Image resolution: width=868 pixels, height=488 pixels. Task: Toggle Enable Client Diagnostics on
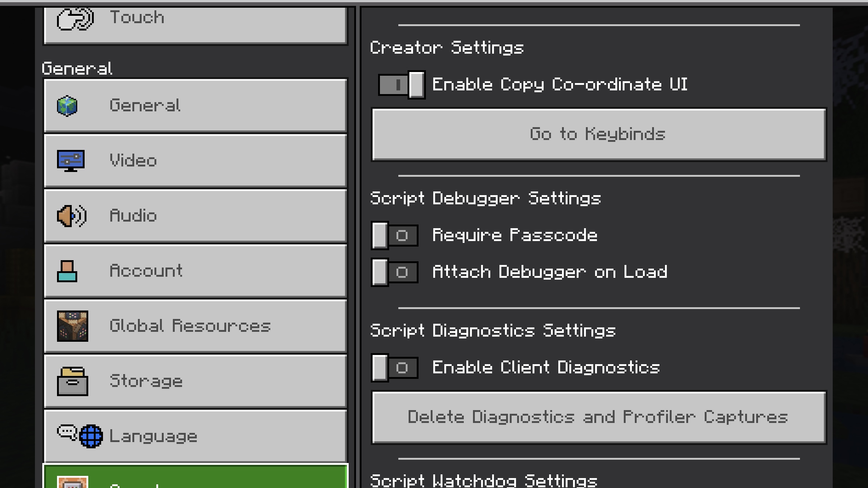point(395,368)
